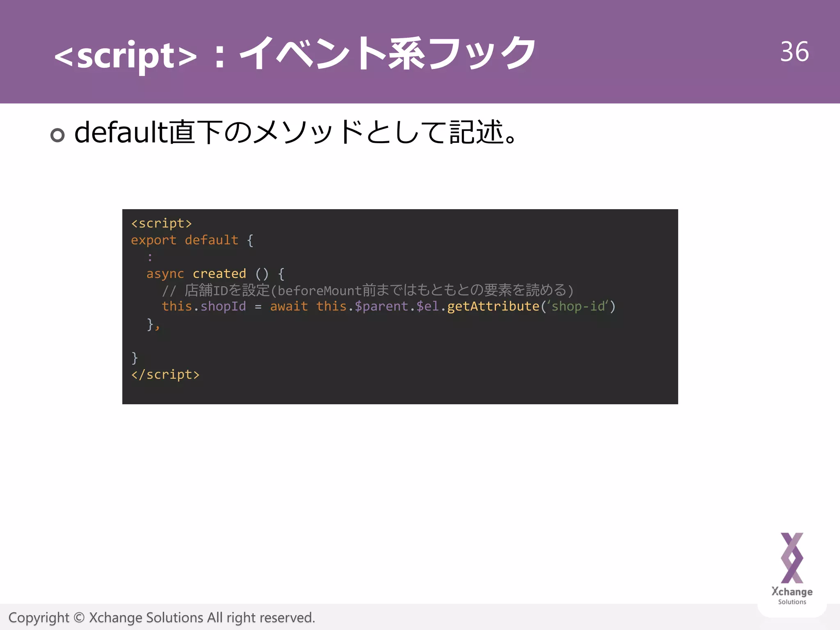Click the 'await' keyword in the code
The width and height of the screenshot is (840, 630).
pyautogui.click(x=289, y=306)
